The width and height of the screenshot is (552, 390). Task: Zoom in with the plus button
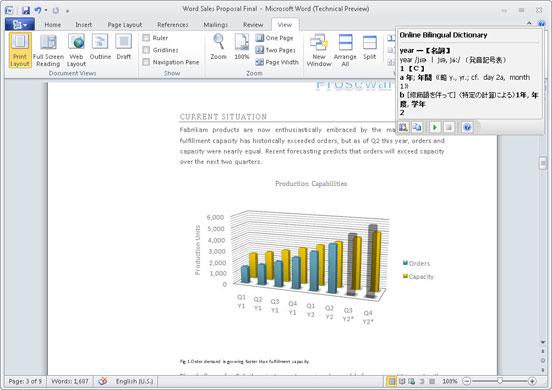532,381
